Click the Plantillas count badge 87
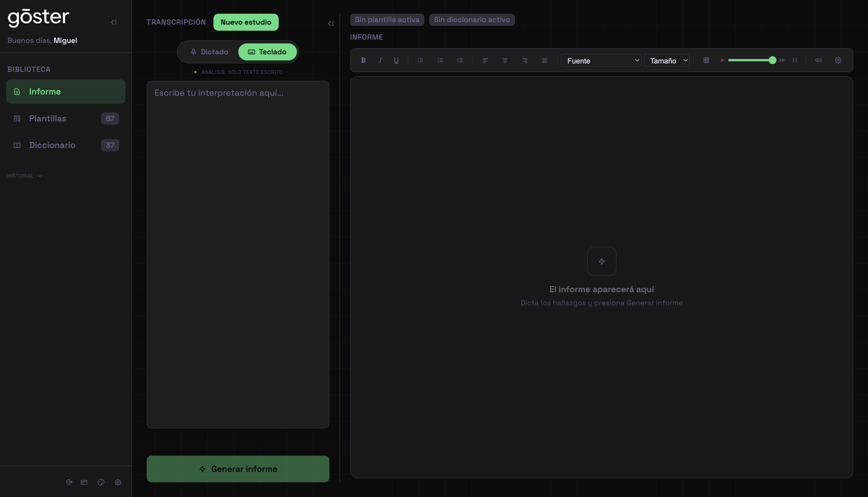 pyautogui.click(x=110, y=119)
